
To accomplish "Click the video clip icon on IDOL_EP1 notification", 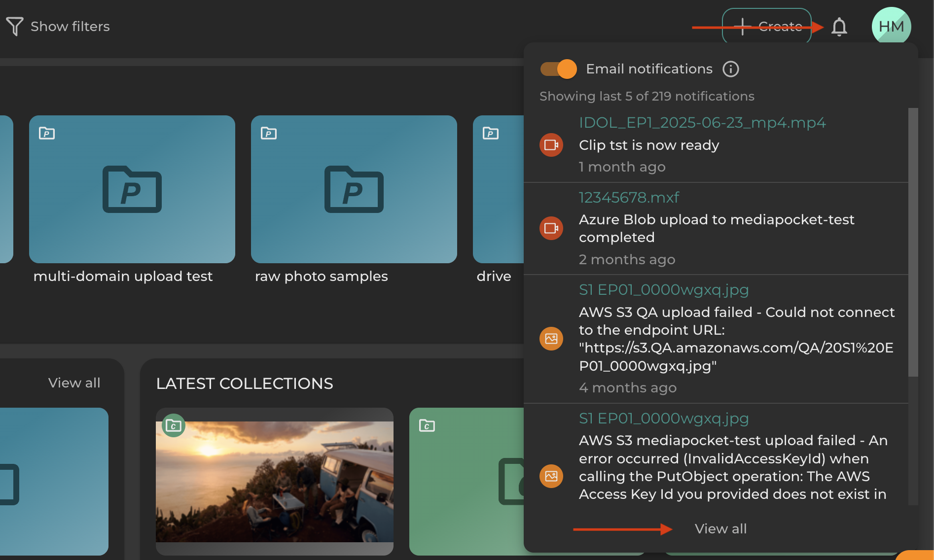I will [551, 145].
